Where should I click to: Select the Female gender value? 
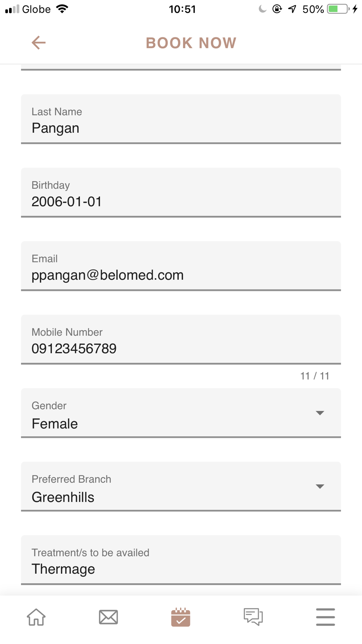(x=55, y=424)
